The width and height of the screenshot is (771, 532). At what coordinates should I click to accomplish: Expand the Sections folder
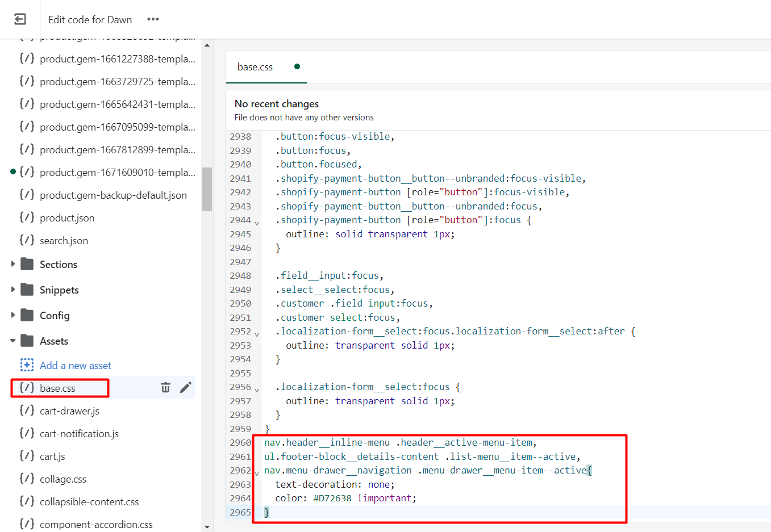coord(12,264)
